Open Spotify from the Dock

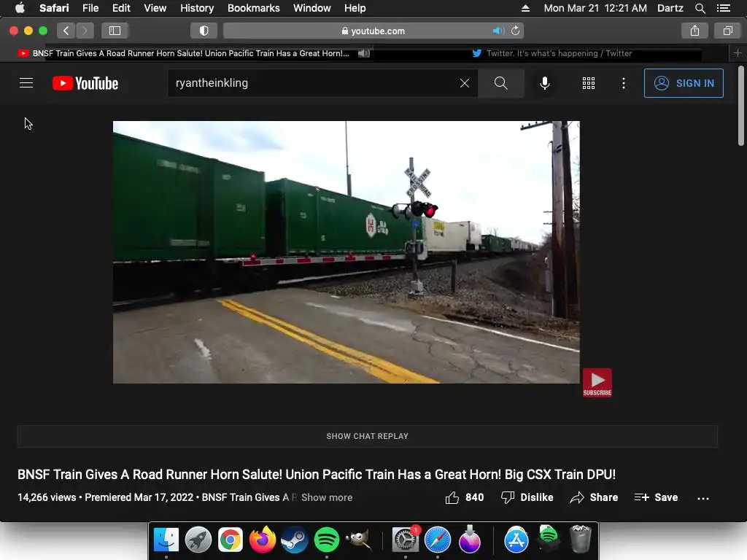click(x=326, y=540)
